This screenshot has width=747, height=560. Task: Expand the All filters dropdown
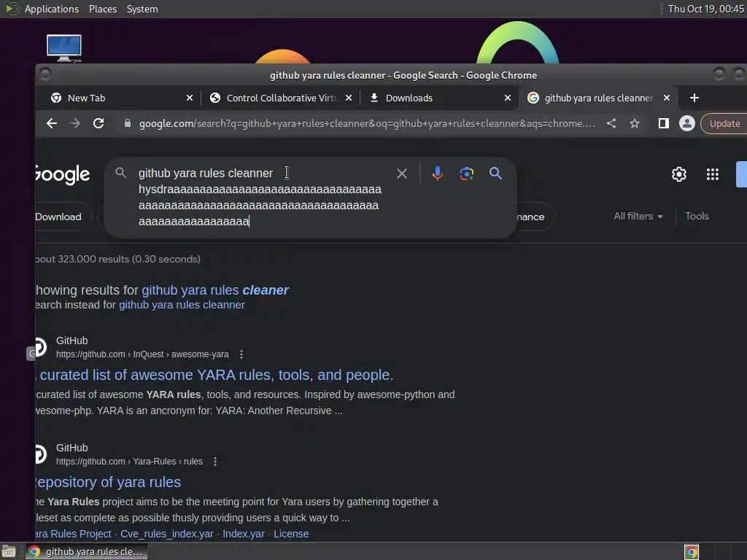(638, 216)
